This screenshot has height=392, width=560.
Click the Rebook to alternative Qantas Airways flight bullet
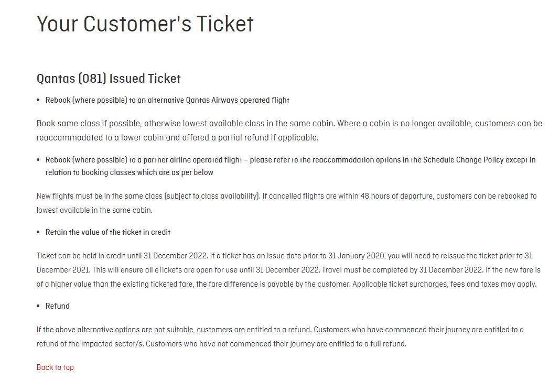pos(167,100)
